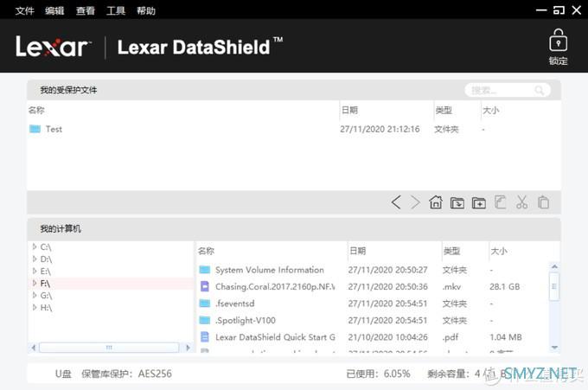Select the C:\ drive label
This screenshot has height=390, width=588.
pyautogui.click(x=45, y=246)
